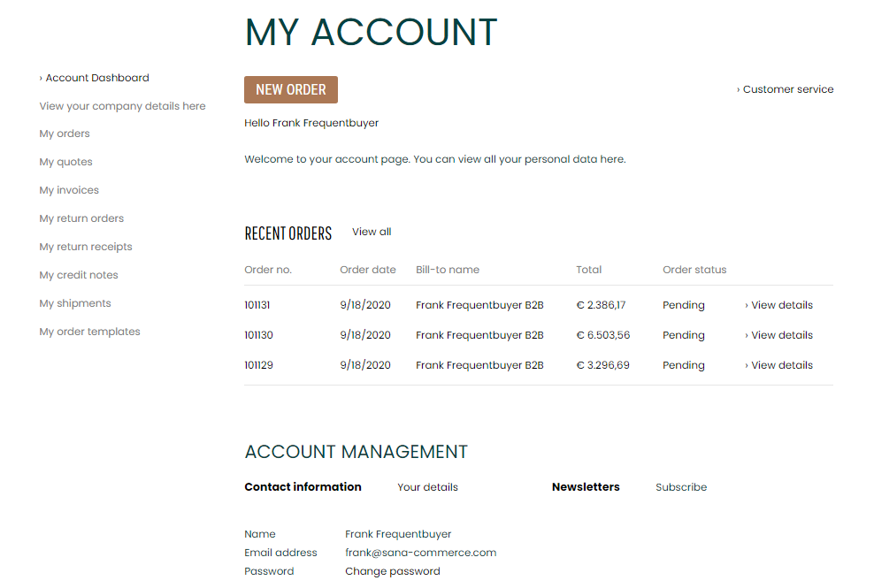Click the RECENT ORDERS heading

(288, 233)
